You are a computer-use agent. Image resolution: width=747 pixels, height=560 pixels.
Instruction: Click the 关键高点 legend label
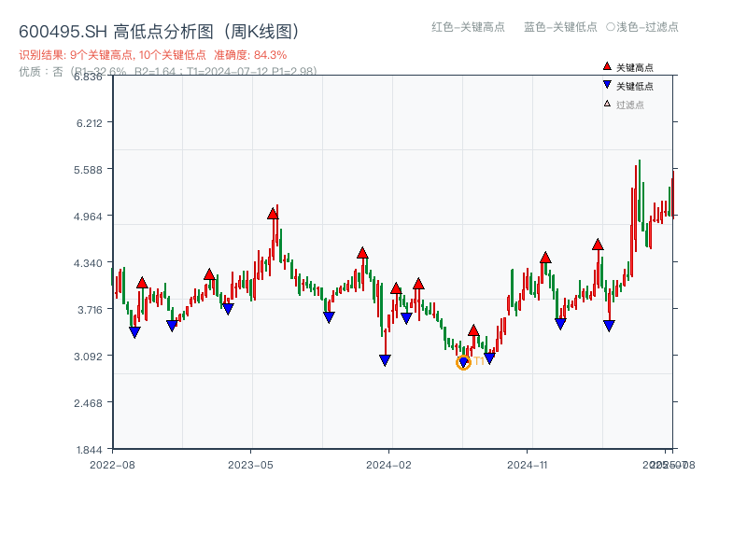[635, 67]
